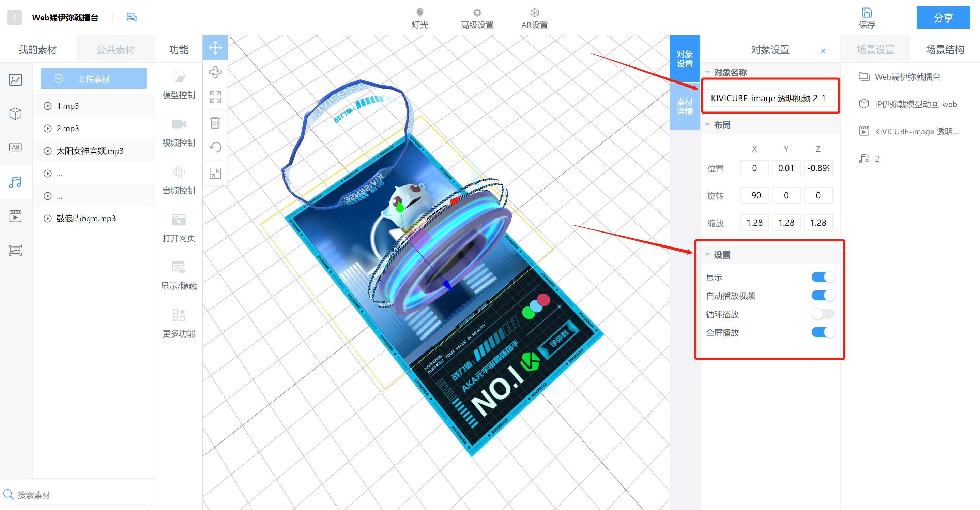Click the undo reset arrow tool
980x510 pixels.
point(215,147)
